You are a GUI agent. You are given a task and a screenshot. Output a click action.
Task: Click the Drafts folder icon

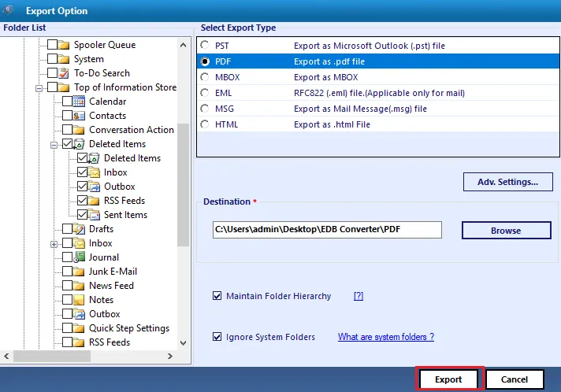79,229
